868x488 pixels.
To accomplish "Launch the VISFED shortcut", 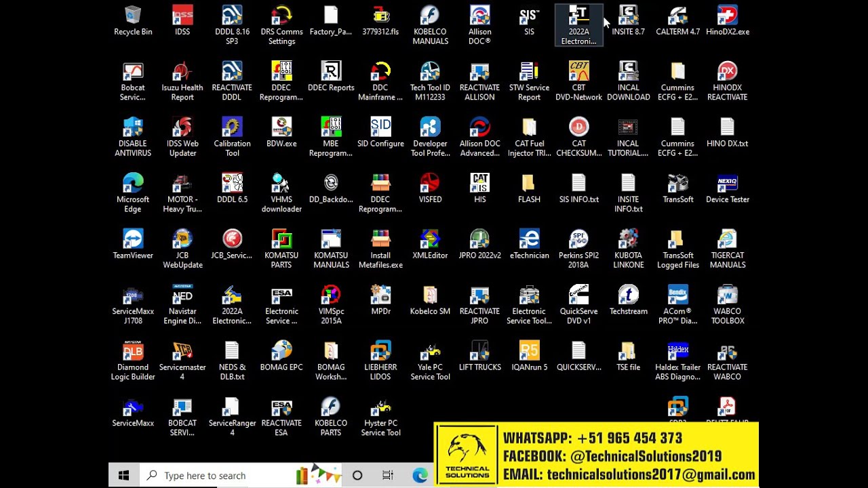I will 430,188.
